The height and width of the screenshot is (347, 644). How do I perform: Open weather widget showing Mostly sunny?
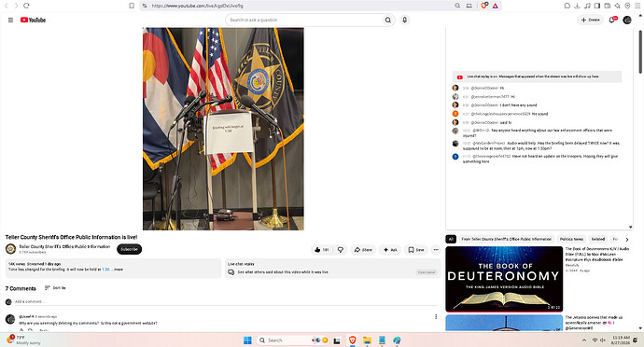24,340
